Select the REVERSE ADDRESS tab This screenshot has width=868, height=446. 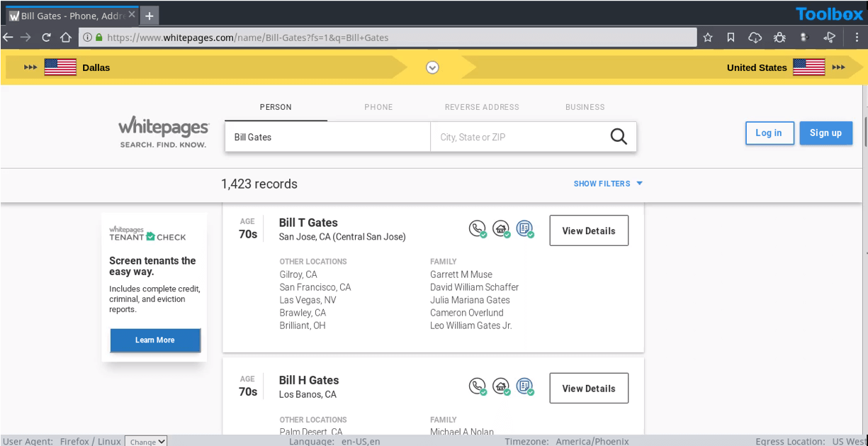point(482,107)
